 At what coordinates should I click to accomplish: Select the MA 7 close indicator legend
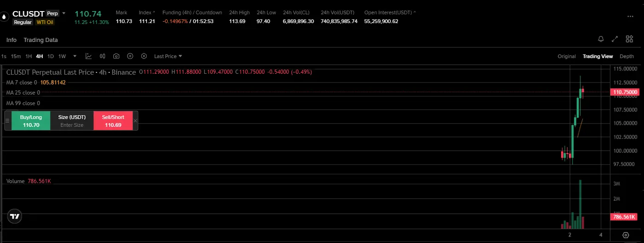click(36, 83)
